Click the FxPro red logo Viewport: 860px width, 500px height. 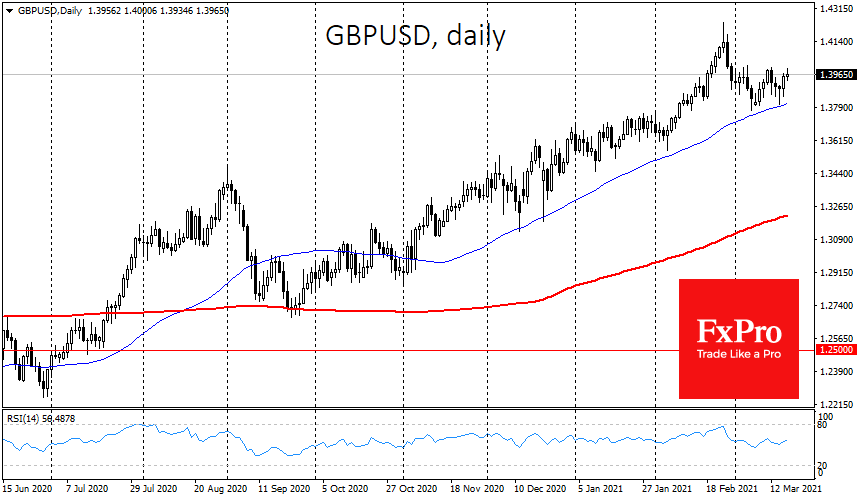pos(738,339)
